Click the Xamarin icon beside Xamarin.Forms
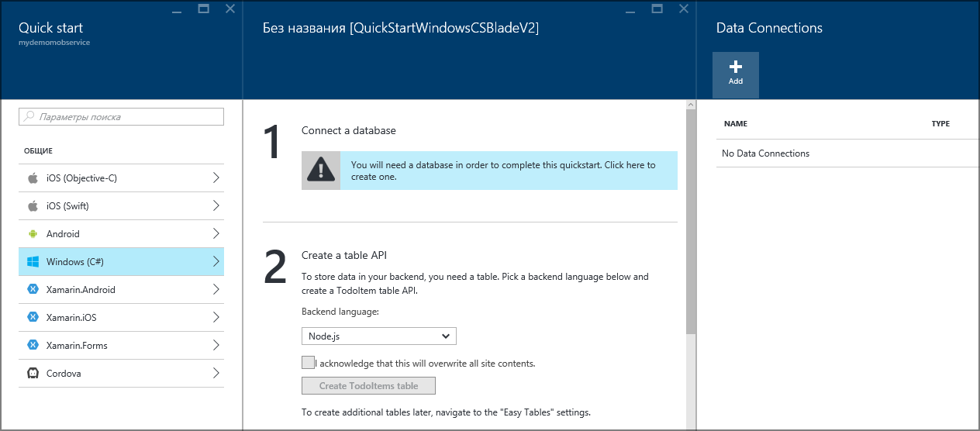Viewport: 980px width, 431px height. (33, 345)
